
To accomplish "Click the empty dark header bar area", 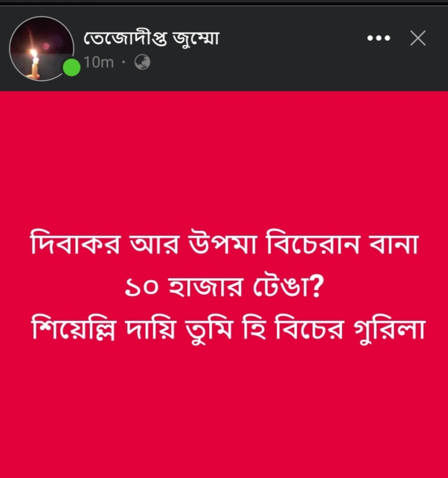I will 290,67.
